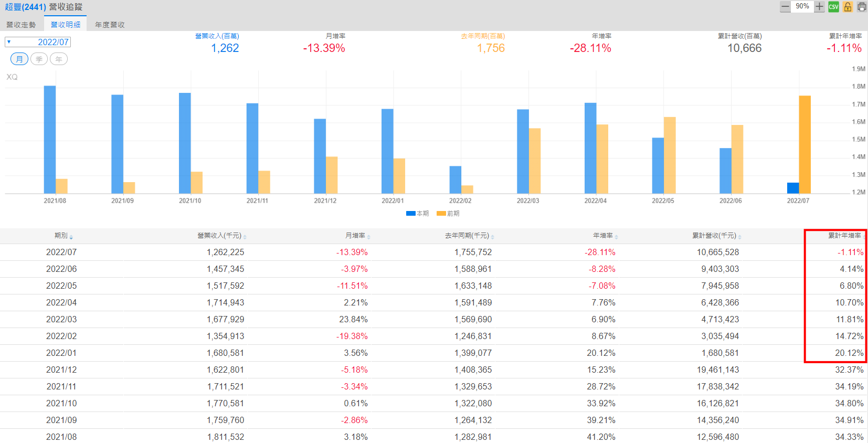The image size is (868, 443).
Task: Select the 2022/04 row period cell
Action: click(61, 302)
